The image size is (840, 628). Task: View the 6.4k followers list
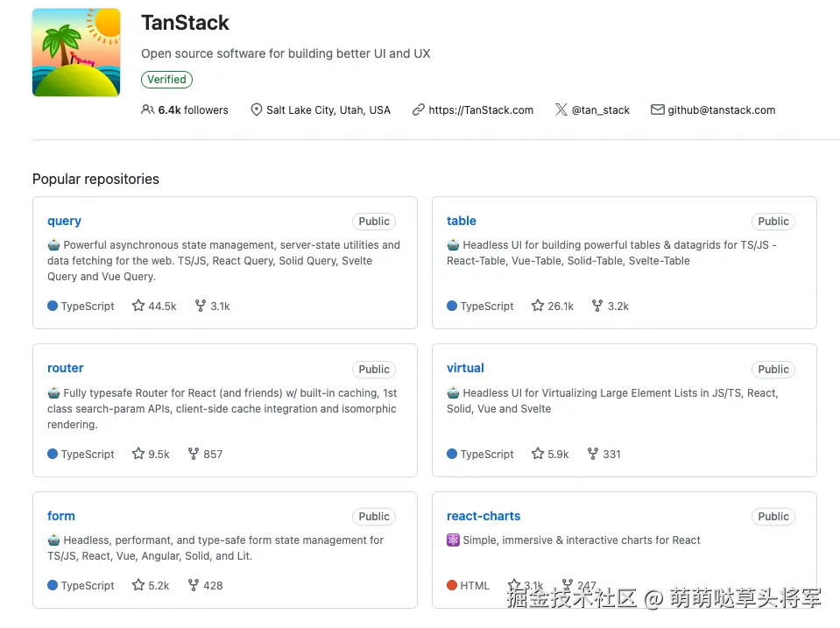pyautogui.click(x=193, y=110)
